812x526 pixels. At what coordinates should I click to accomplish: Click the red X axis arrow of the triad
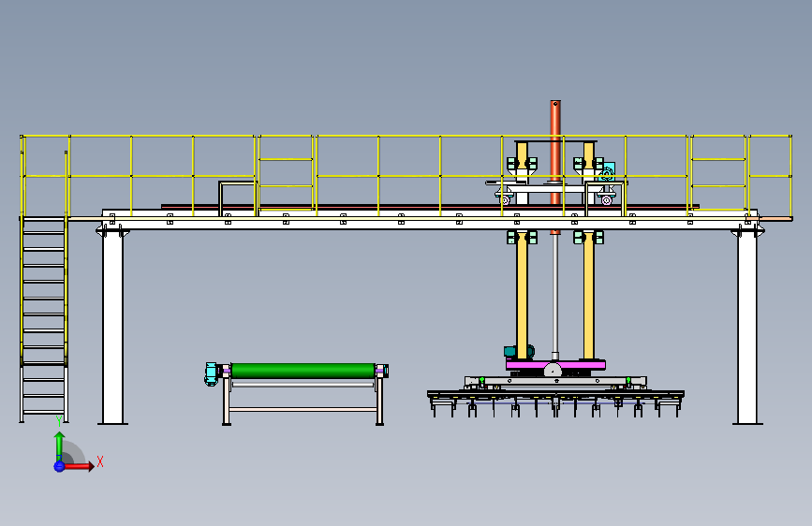click(79, 466)
